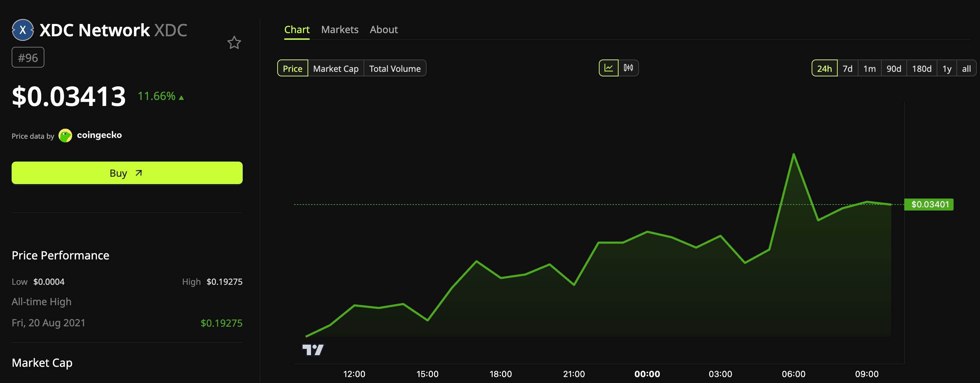Set chart range to 1m
Screen dimensions: 980x383
tap(870, 68)
